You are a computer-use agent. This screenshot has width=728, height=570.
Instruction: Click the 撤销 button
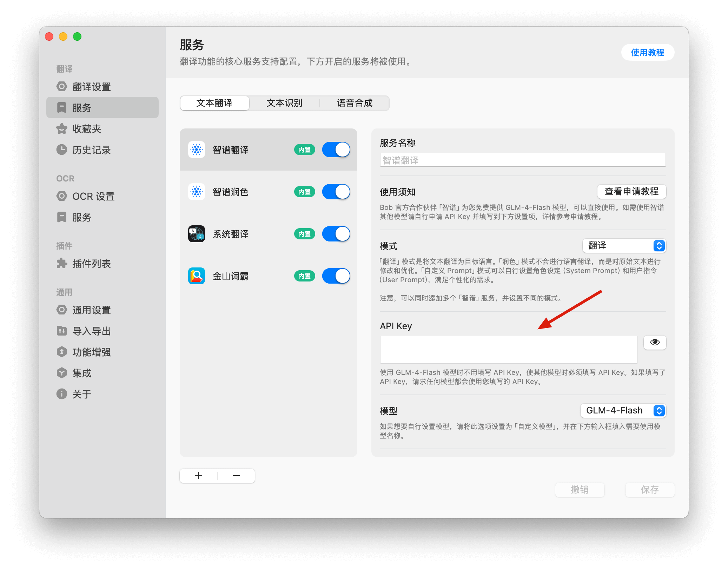coord(580,490)
